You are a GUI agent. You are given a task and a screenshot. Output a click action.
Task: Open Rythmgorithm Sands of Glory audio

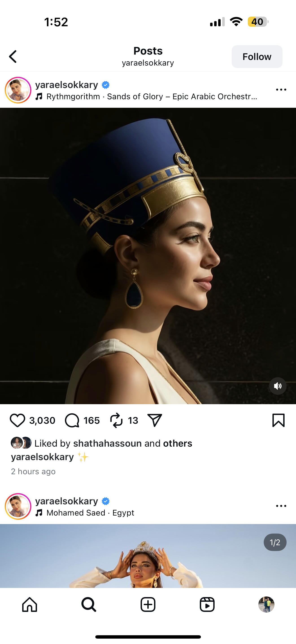click(x=152, y=97)
